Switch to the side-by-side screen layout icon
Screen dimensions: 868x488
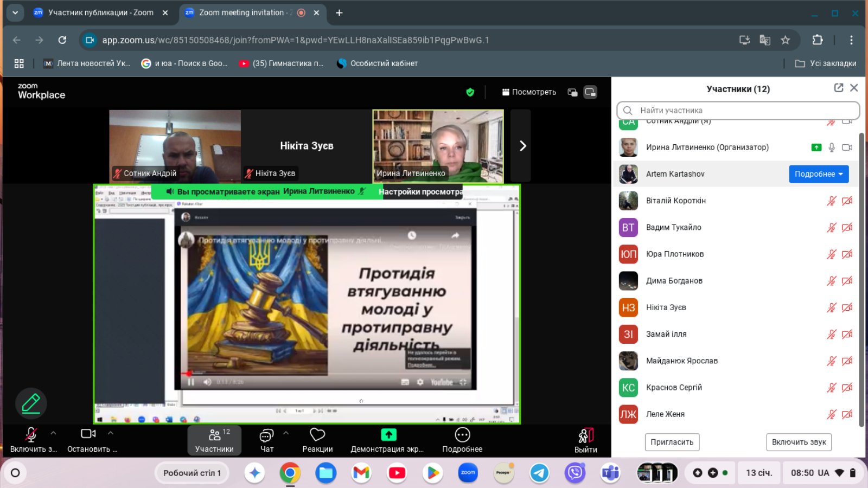click(572, 92)
